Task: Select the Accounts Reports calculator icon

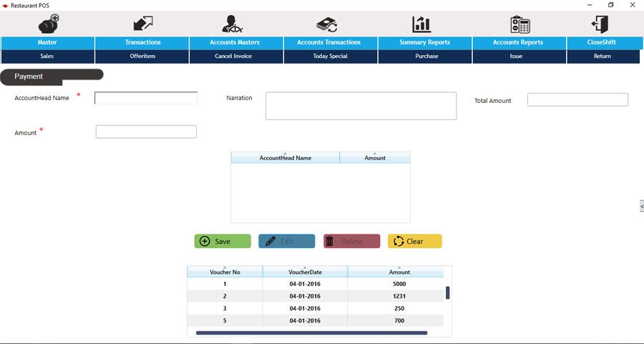Action: (519, 24)
